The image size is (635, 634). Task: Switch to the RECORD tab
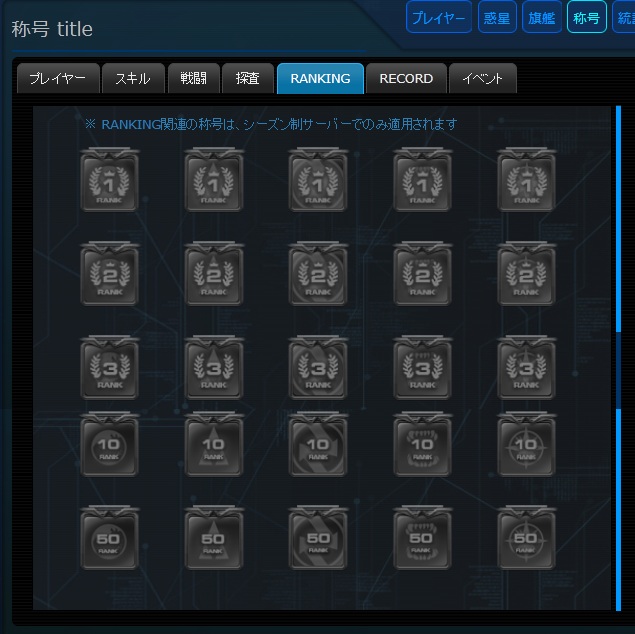tap(406, 79)
